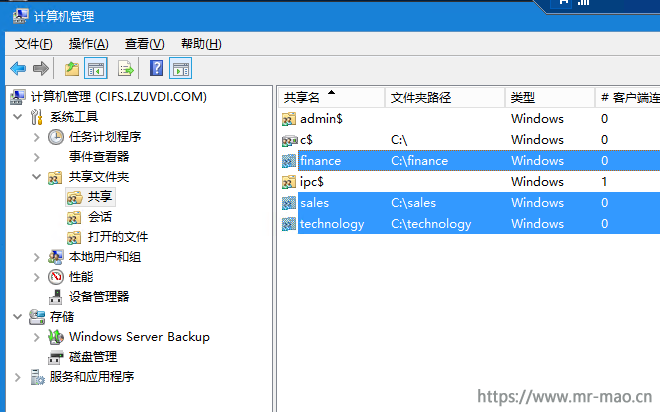Expand the 任务计划程序 node

pos(37,137)
